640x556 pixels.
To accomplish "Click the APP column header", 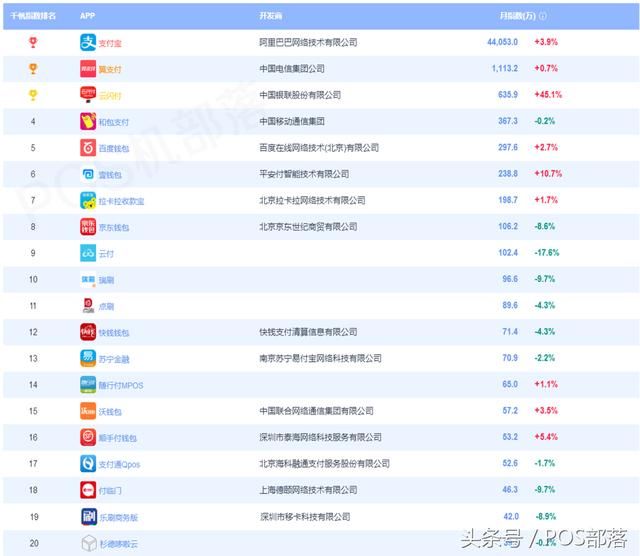I will (87, 16).
